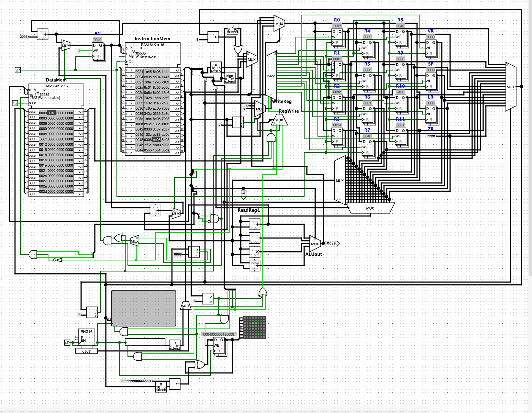This screenshot has width=532, height=413.
Task: Click highlighted cell ec95 in InstructionMem
Action: tap(157, 140)
